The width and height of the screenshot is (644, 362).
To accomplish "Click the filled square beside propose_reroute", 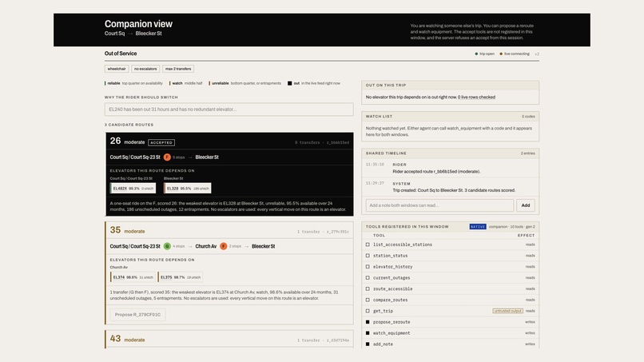I will pos(368,322).
